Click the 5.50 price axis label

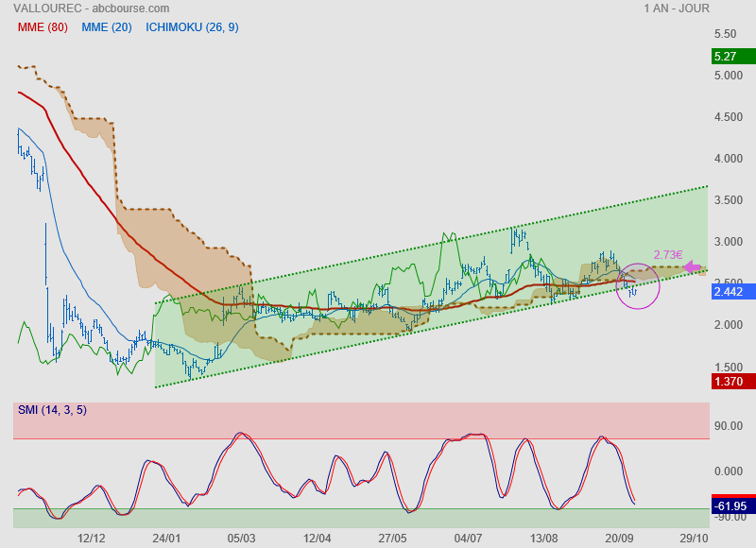pyautogui.click(x=725, y=34)
